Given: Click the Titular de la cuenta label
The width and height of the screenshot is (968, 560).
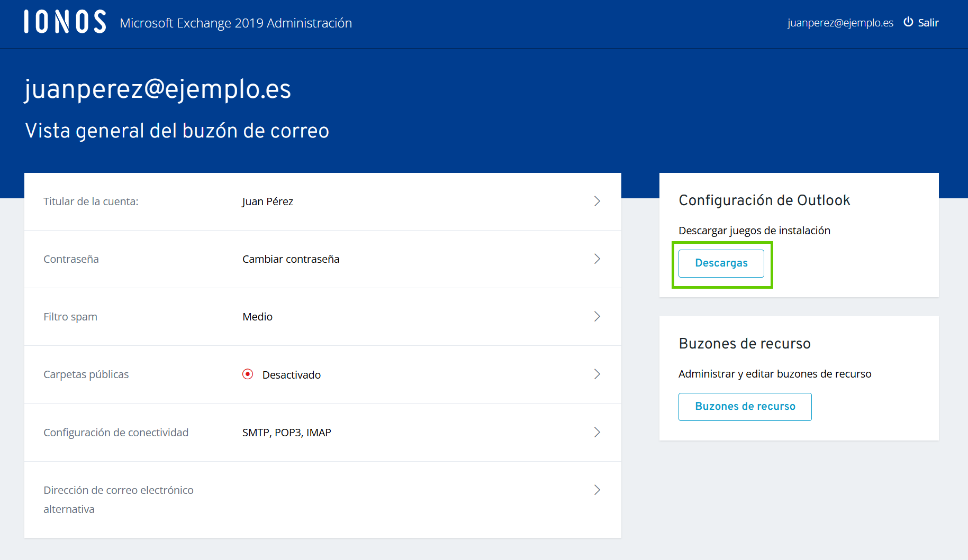Looking at the screenshot, I should [x=91, y=201].
